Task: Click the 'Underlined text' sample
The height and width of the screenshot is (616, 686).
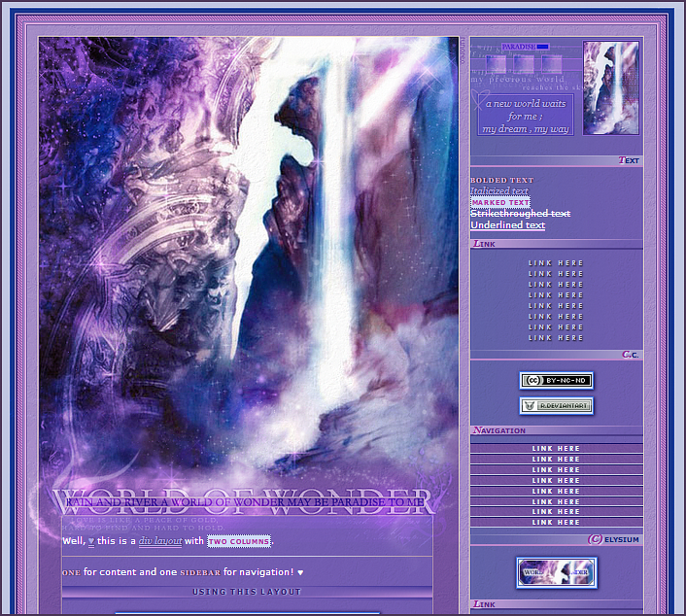Action: (507, 224)
